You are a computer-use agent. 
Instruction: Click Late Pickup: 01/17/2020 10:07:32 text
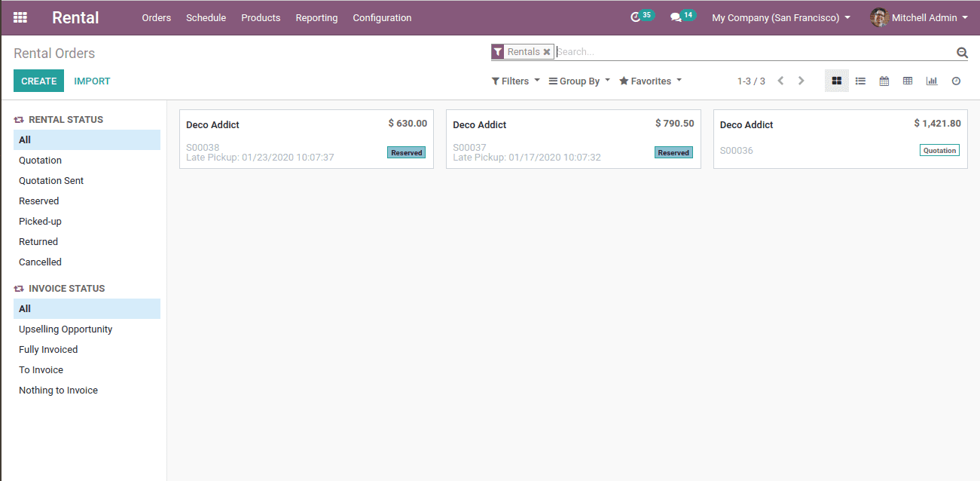[x=527, y=158]
